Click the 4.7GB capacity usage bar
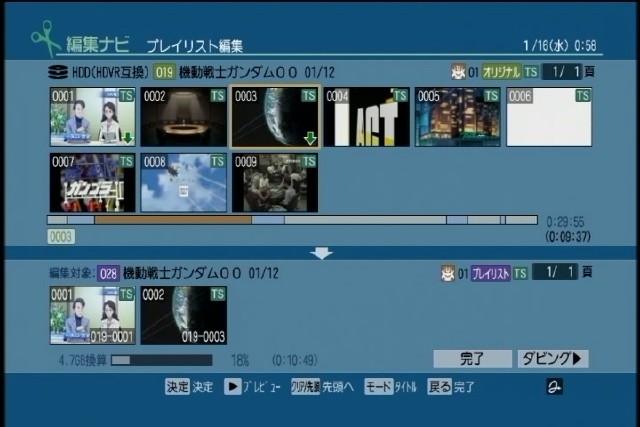Screen dimensions: 640x427 [162, 360]
